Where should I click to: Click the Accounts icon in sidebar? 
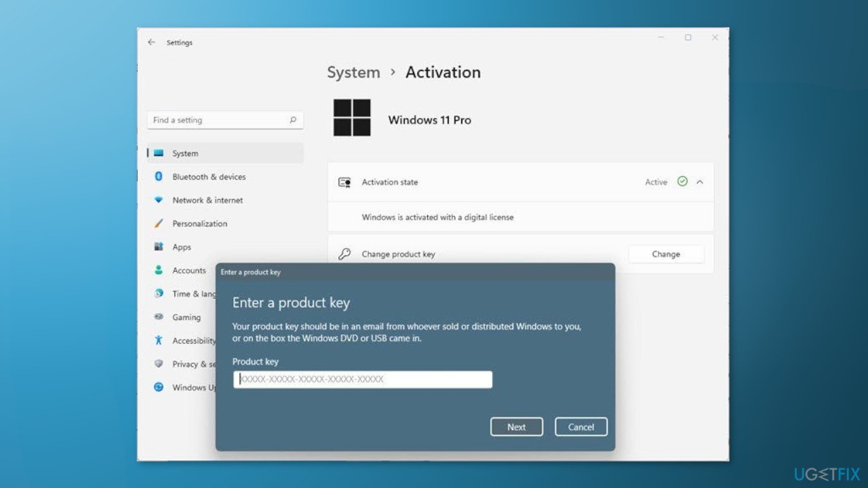point(158,270)
